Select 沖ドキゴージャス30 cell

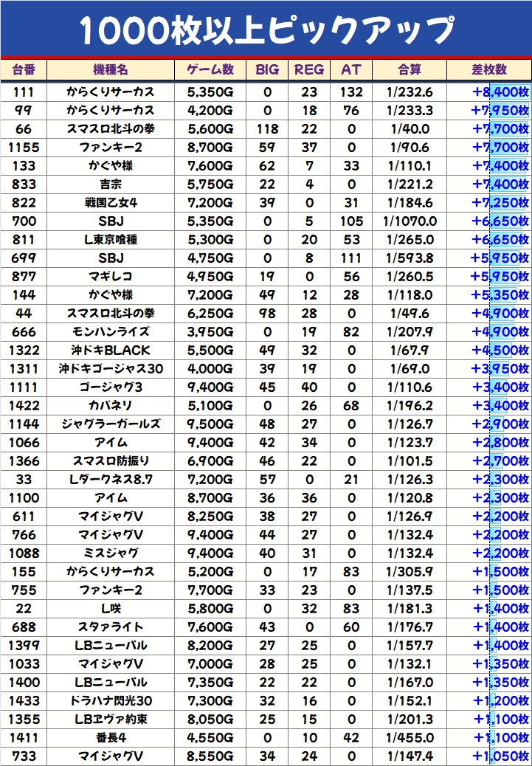click(x=111, y=369)
